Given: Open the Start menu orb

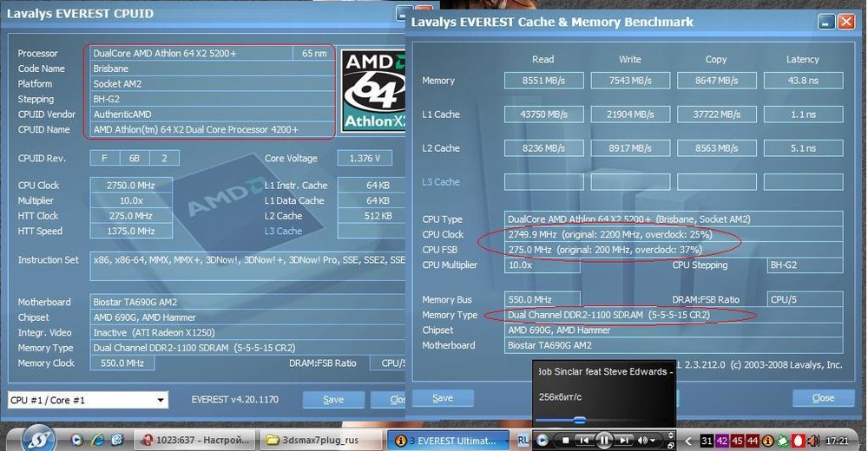Looking at the screenshot, I should pos(39,440).
